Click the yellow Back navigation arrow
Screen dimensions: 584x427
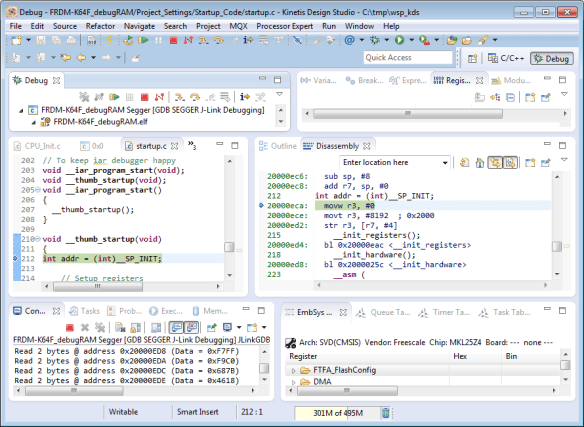pos(81,58)
